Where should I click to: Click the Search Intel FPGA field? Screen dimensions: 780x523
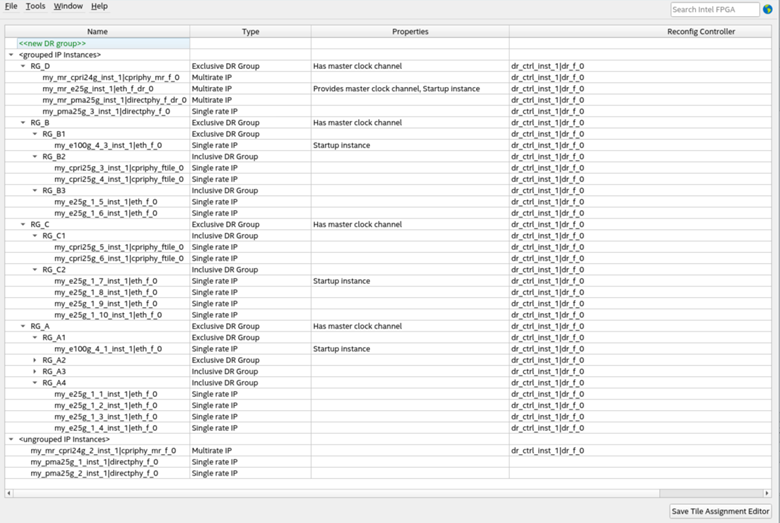pyautogui.click(x=714, y=9)
